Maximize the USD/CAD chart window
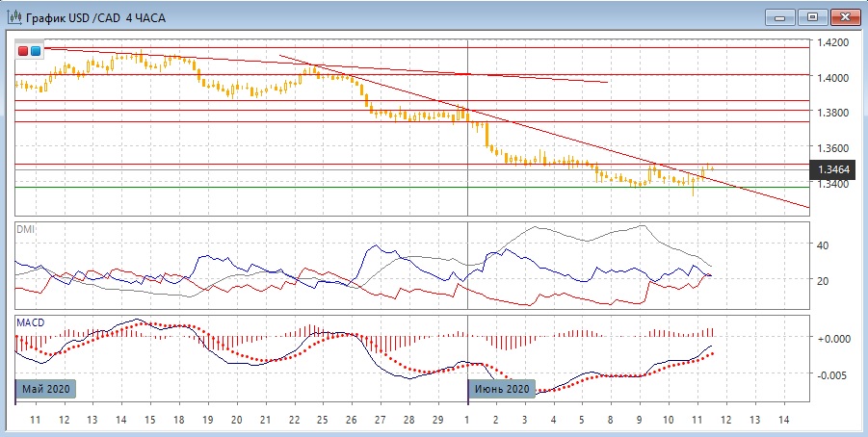This screenshot has height=437, width=868. 812,16
